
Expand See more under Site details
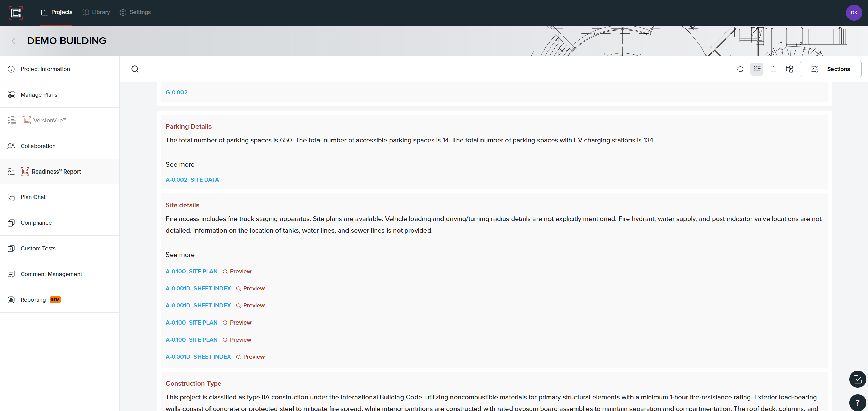(180, 255)
